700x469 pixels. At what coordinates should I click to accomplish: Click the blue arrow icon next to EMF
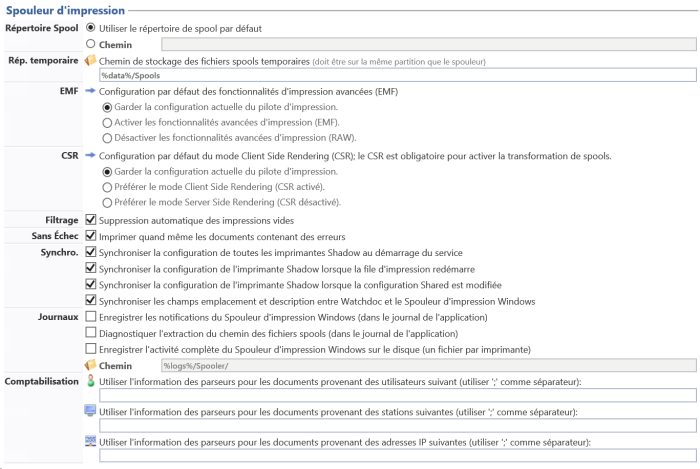91,91
